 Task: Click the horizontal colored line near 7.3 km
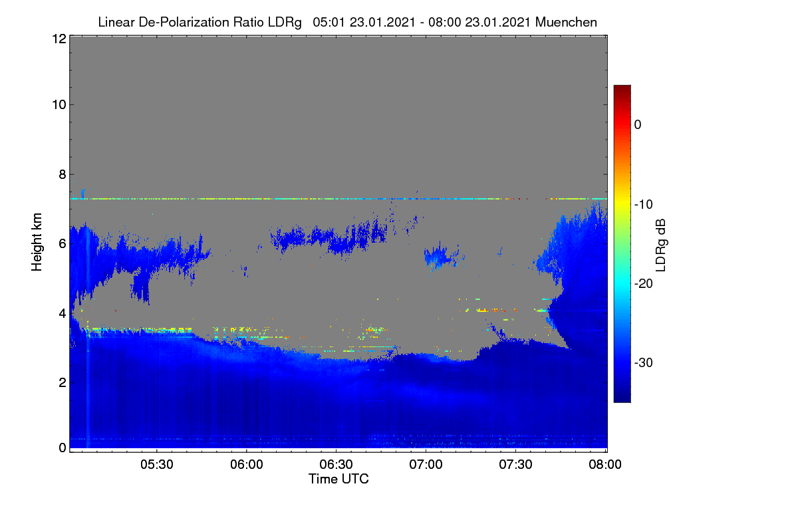[x=338, y=198]
